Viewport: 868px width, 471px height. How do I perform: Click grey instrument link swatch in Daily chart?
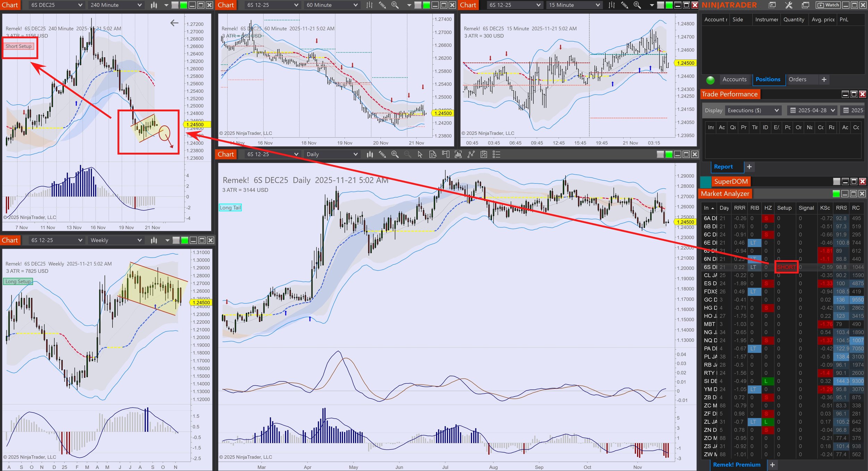[x=660, y=154]
